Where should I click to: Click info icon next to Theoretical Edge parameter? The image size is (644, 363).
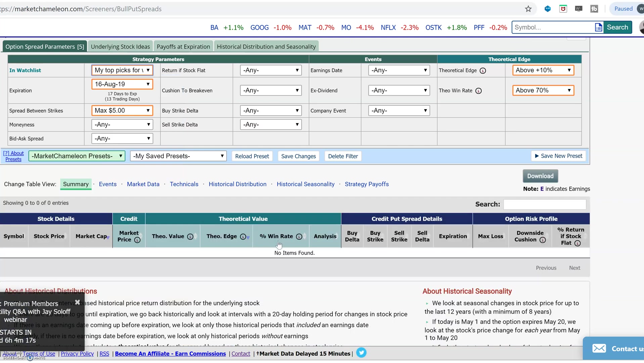[x=482, y=71]
